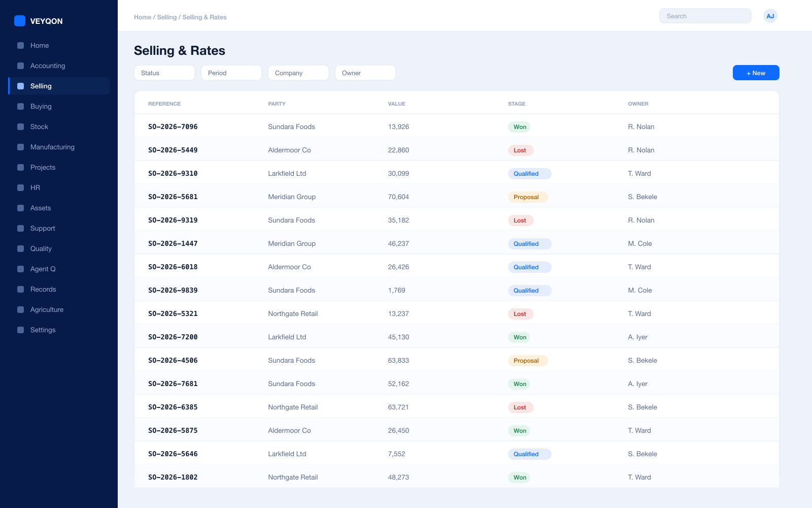Select reference SO-2026-5321
812x508 pixels.
pos(173,313)
